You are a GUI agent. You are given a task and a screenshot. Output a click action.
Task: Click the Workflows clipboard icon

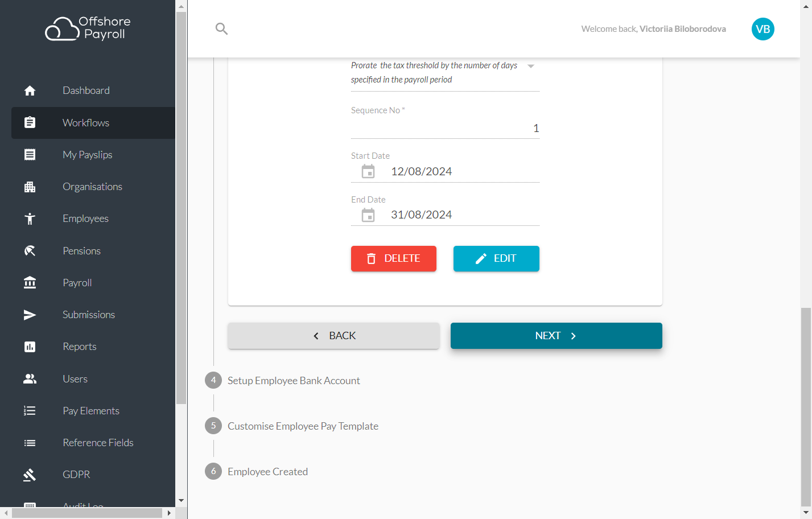pos(30,122)
